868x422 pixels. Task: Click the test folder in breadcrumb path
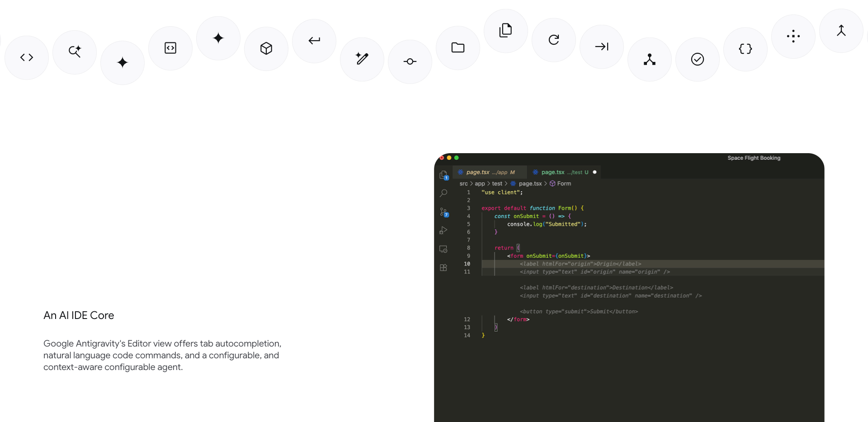(x=497, y=183)
